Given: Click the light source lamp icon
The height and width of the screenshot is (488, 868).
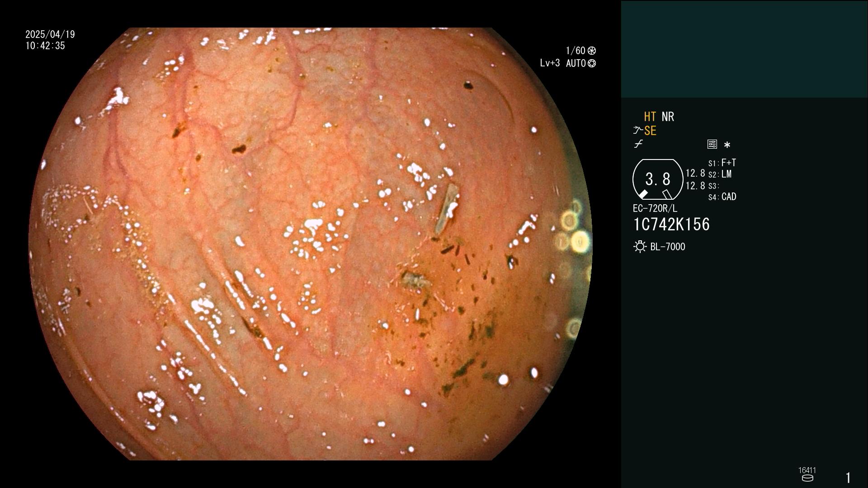Looking at the screenshot, I should click(x=640, y=247).
